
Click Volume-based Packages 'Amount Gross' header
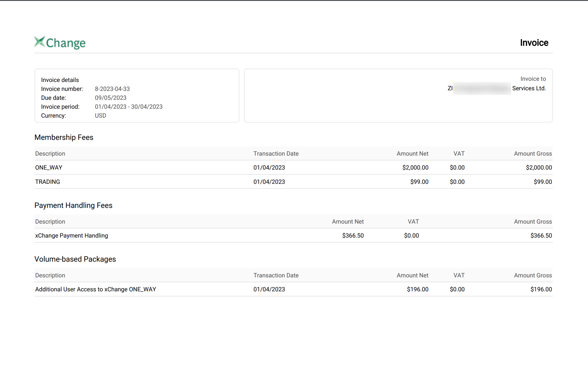click(533, 275)
